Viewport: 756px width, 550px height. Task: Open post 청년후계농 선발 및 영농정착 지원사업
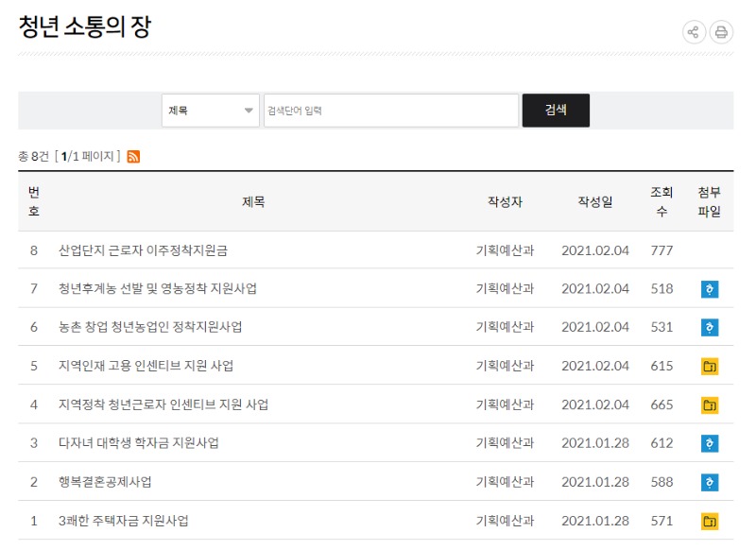(x=157, y=289)
